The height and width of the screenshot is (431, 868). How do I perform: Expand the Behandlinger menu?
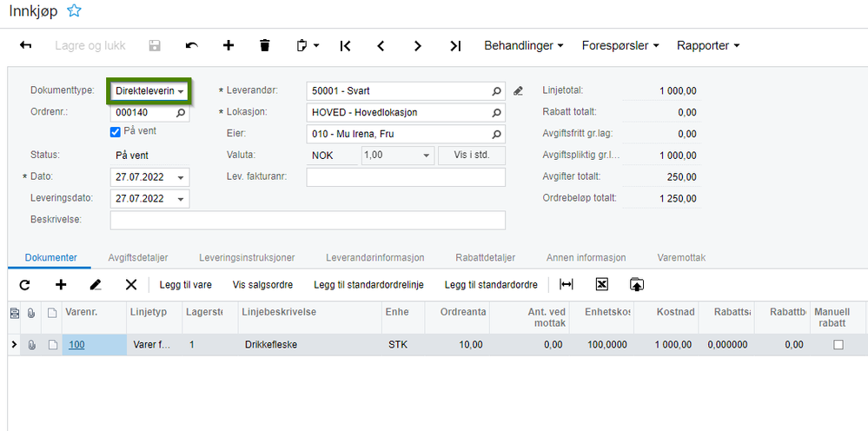click(524, 45)
